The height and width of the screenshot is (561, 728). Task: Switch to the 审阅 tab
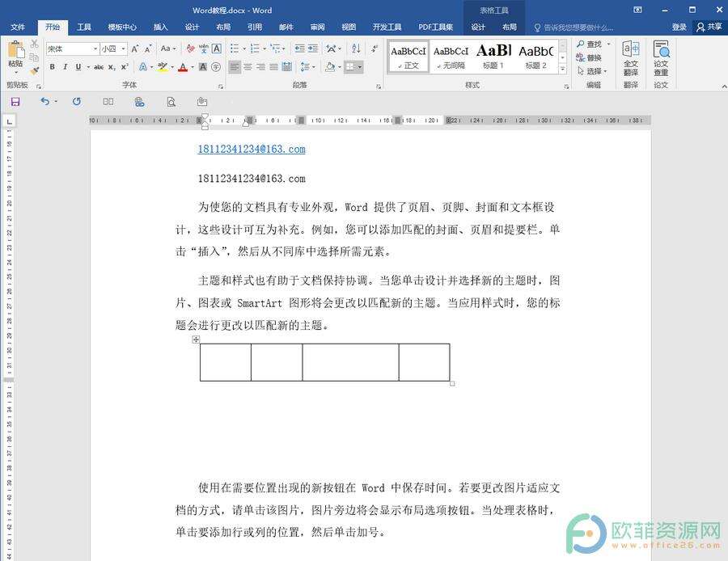coord(317,27)
